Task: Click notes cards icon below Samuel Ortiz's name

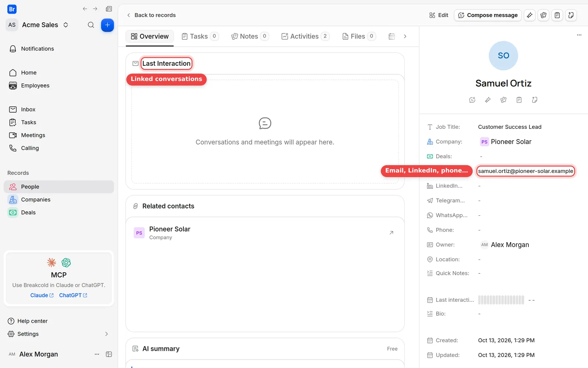Action: tap(503, 100)
